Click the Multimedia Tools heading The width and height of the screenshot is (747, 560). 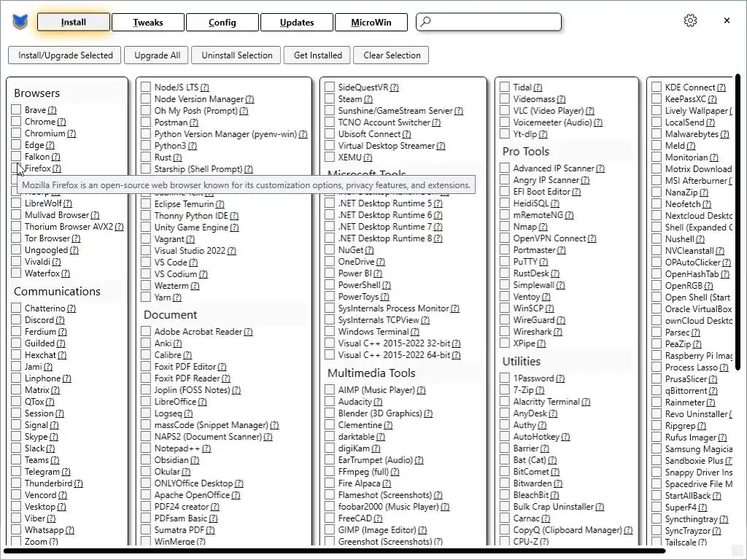coord(371,373)
